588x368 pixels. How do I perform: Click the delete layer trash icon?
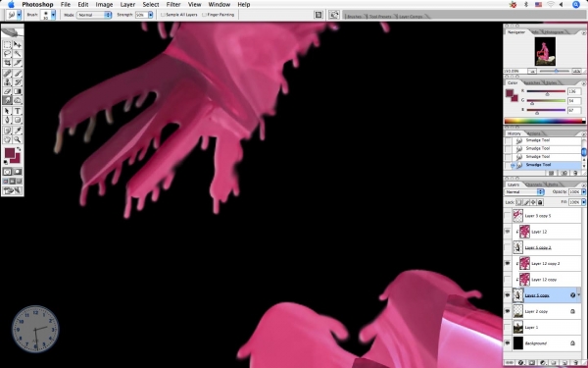coord(575,363)
